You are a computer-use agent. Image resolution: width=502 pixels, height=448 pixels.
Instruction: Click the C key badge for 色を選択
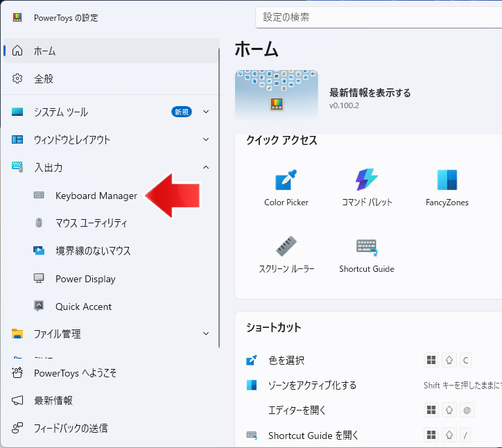click(x=466, y=360)
